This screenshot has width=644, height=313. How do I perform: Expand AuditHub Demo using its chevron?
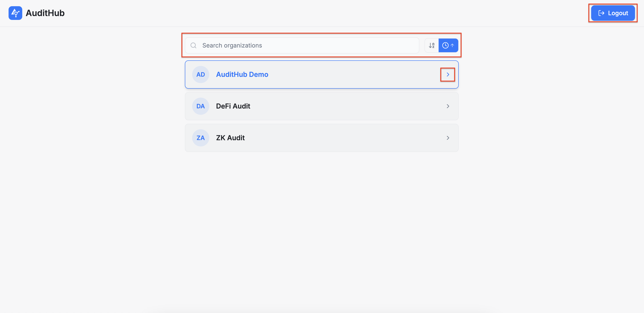(448, 75)
